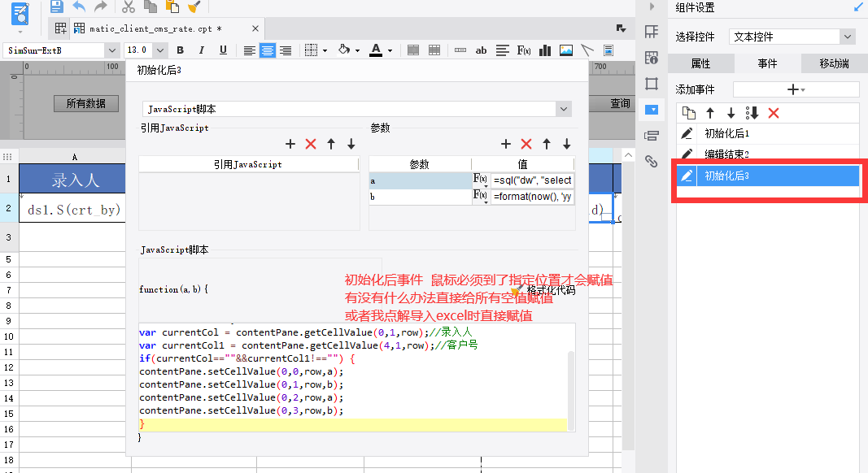Insert slash line cell element
Screen dimensions: 868x473
click(x=587, y=50)
